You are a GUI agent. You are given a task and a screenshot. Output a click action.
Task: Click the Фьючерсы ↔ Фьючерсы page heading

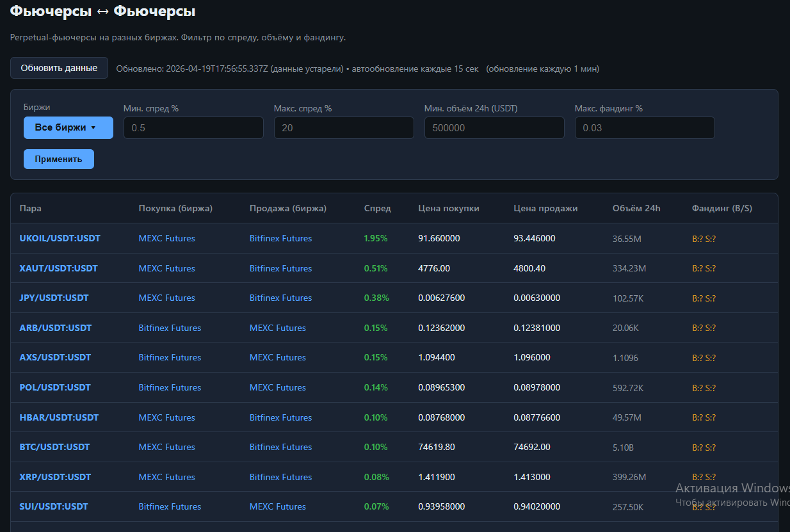coord(103,12)
